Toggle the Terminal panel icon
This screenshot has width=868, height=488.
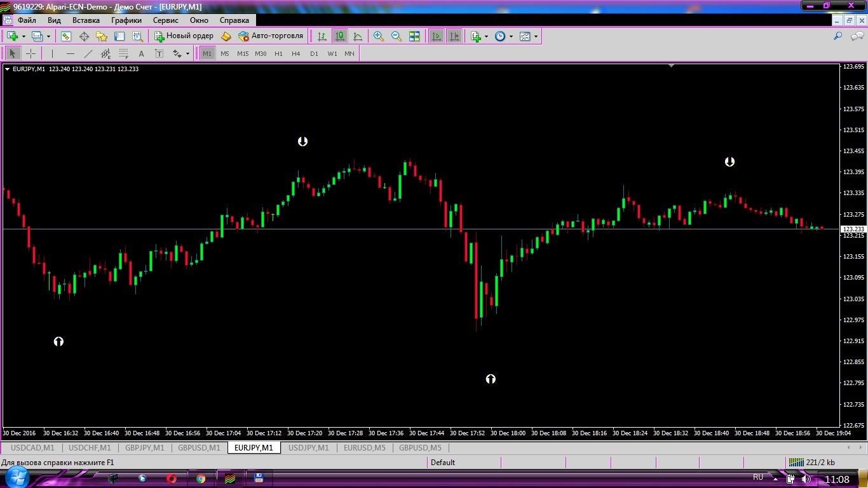pos(119,36)
